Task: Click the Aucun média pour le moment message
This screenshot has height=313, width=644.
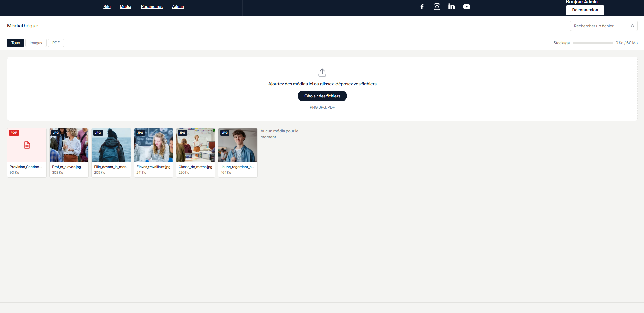Action: pyautogui.click(x=280, y=134)
